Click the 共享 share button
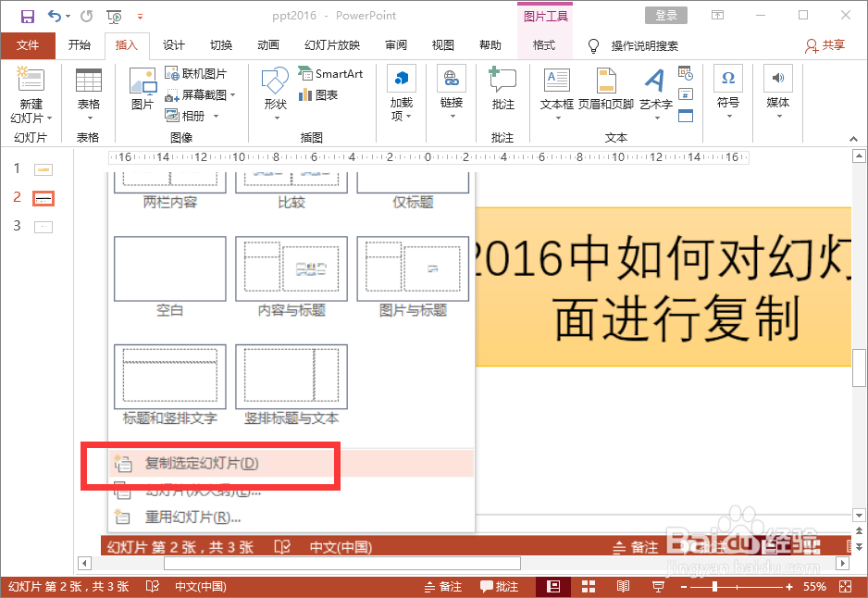The width and height of the screenshot is (868, 598). pos(825,45)
